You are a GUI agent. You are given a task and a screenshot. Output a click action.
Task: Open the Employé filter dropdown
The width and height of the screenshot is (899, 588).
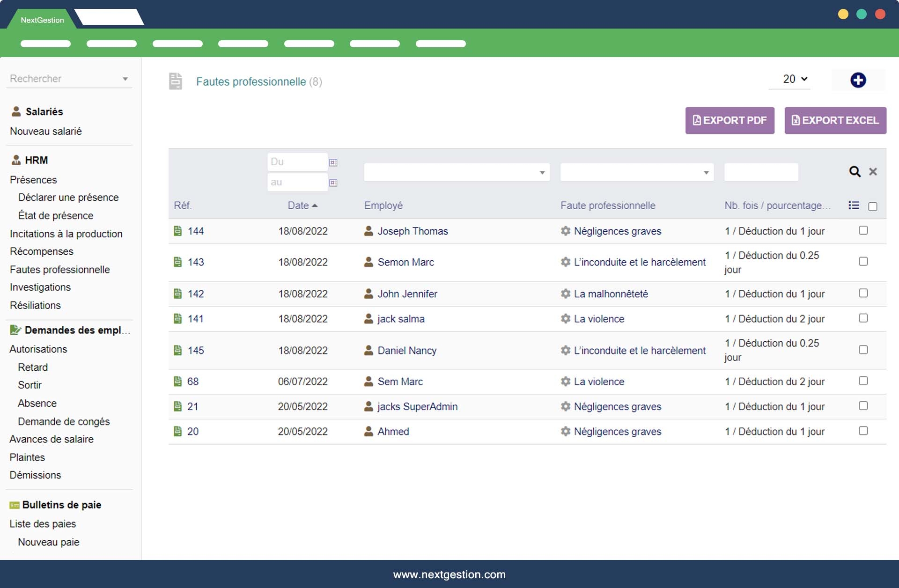pos(457,172)
